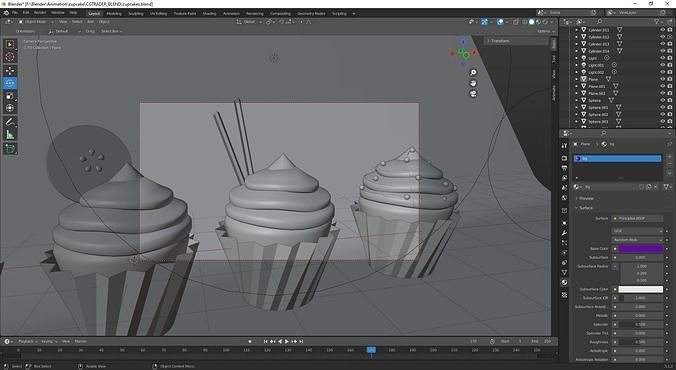676x370 pixels.
Task: Click the pan view hand icon
Action: pyautogui.click(x=473, y=83)
